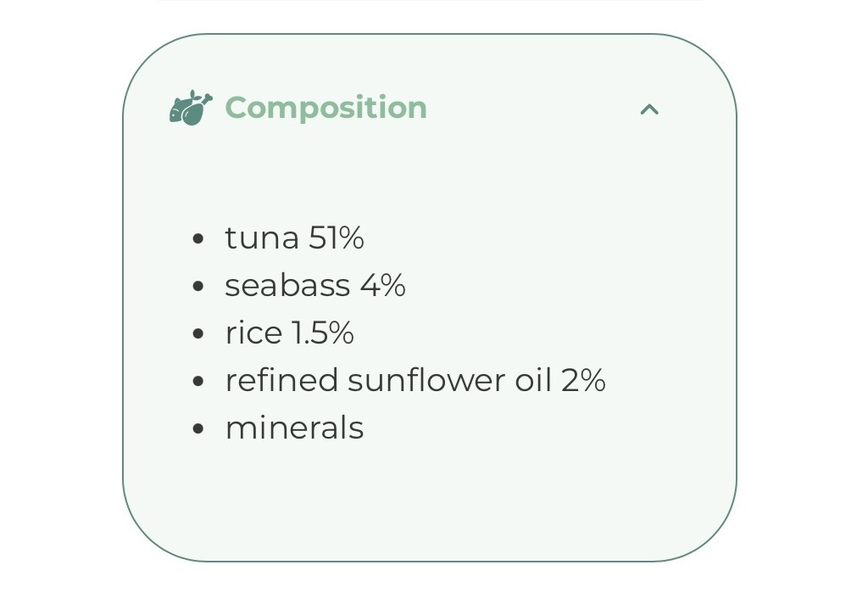Click the bullet before refined sunflower oil

pyautogui.click(x=198, y=382)
